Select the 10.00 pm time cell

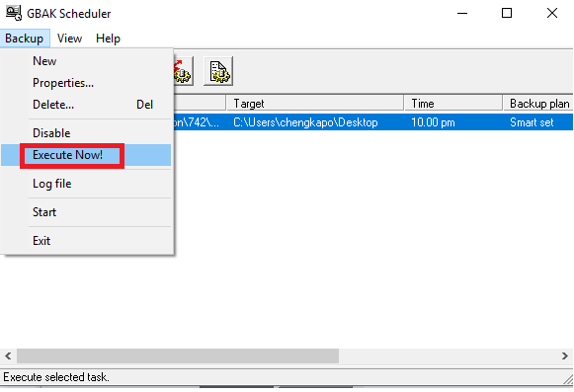coord(433,122)
